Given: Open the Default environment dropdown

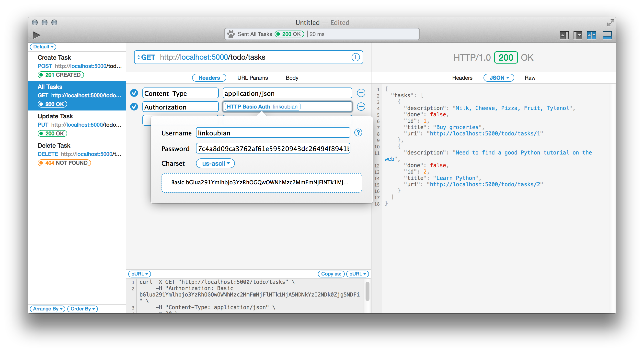Looking at the screenshot, I should 43,47.
